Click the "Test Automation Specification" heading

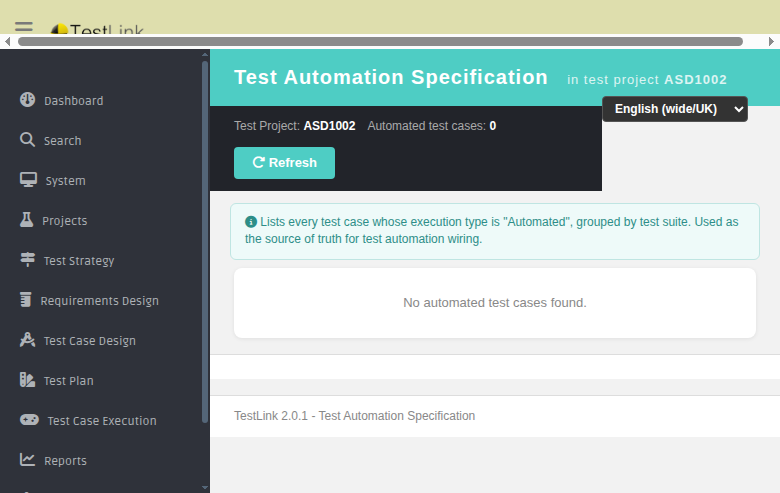coord(391,77)
